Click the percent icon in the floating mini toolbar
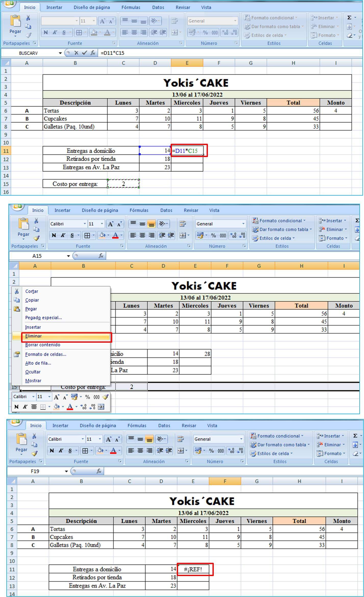This screenshot has height=597, width=364. click(87, 397)
